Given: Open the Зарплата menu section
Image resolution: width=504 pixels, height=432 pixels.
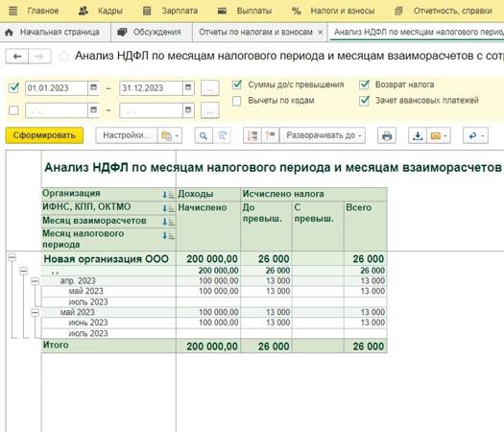Looking at the screenshot, I should click(180, 11).
